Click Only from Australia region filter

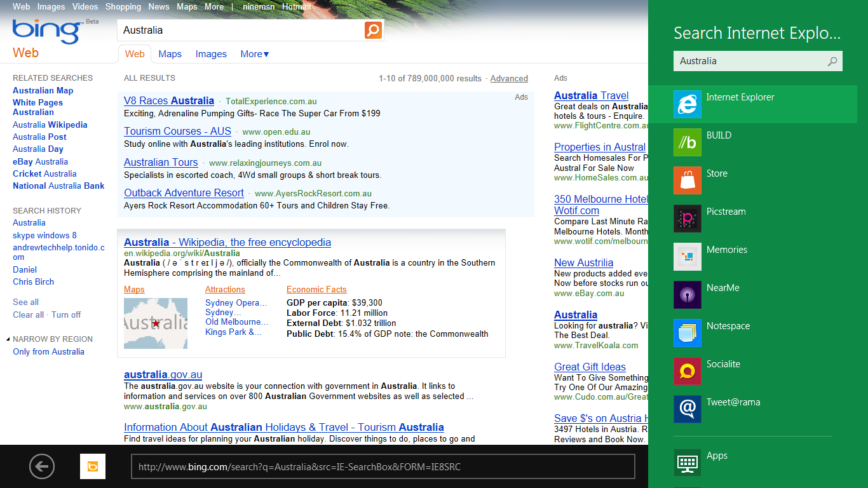pyautogui.click(x=48, y=351)
